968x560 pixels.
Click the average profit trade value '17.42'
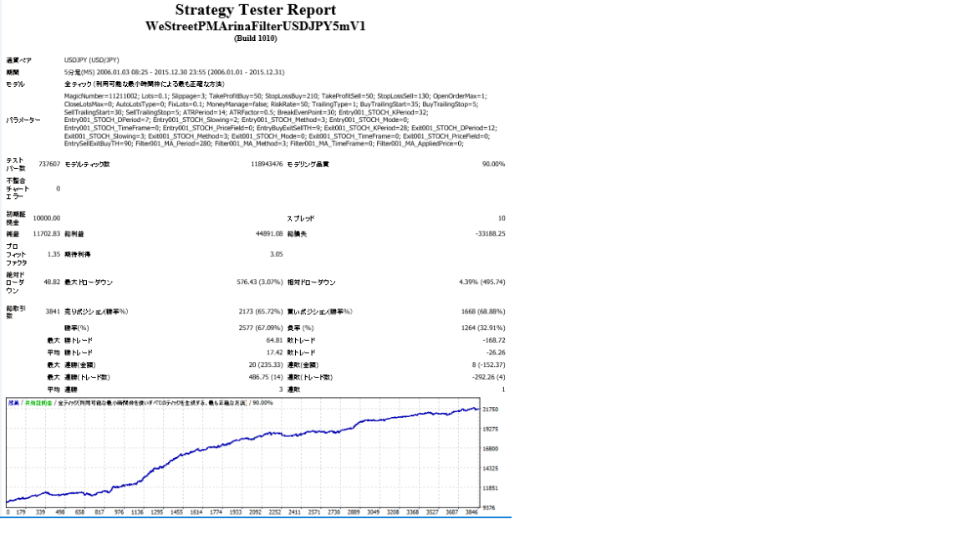tap(275, 353)
